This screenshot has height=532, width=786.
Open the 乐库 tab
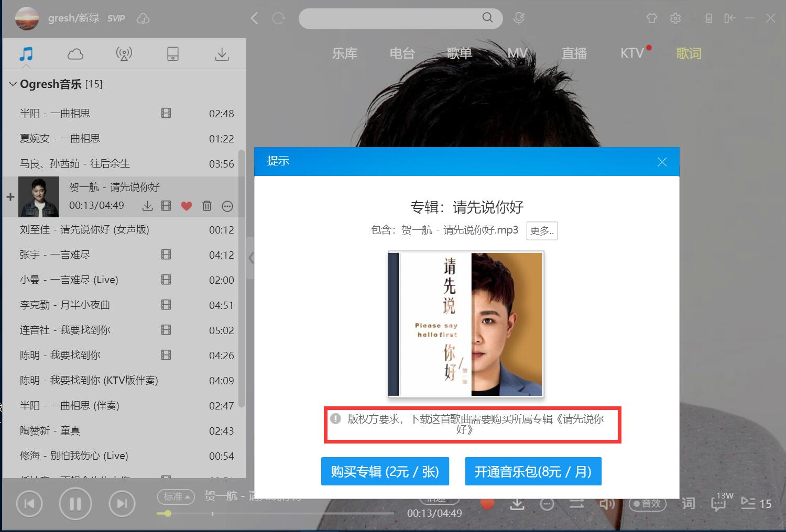pos(345,53)
